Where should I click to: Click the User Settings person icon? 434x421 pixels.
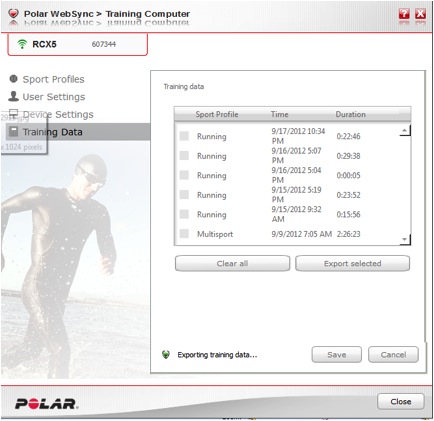click(13, 96)
